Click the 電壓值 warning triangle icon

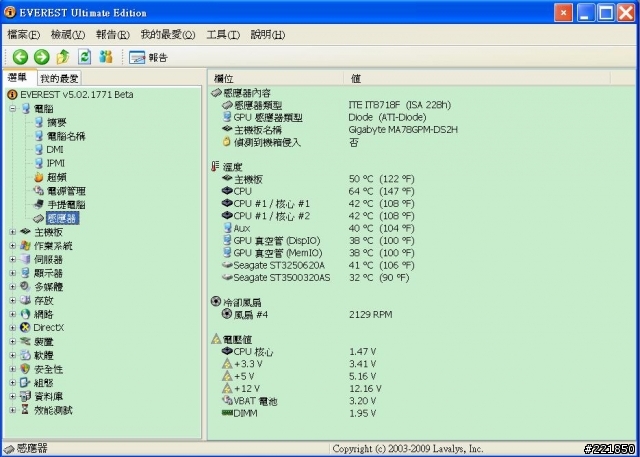click(216, 339)
